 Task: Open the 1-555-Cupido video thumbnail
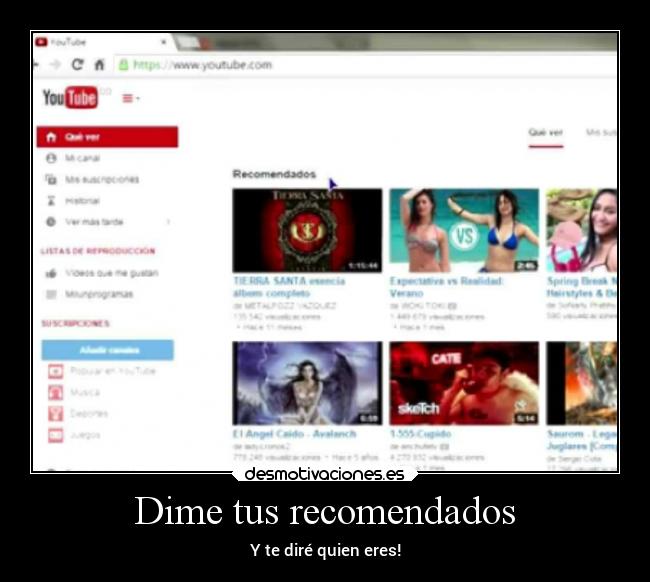coord(464,383)
